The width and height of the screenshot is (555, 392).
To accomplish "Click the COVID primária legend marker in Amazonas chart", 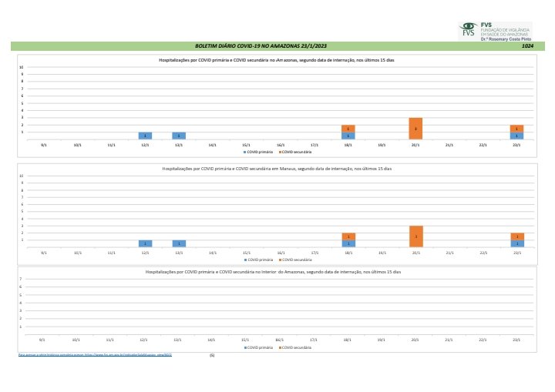I will pos(244,152).
